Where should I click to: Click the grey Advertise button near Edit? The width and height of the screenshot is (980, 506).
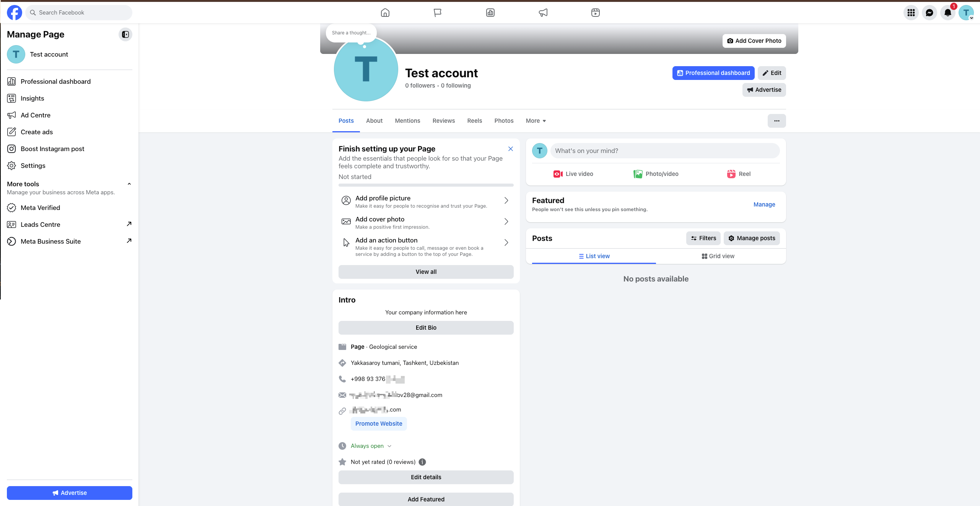pyautogui.click(x=764, y=90)
